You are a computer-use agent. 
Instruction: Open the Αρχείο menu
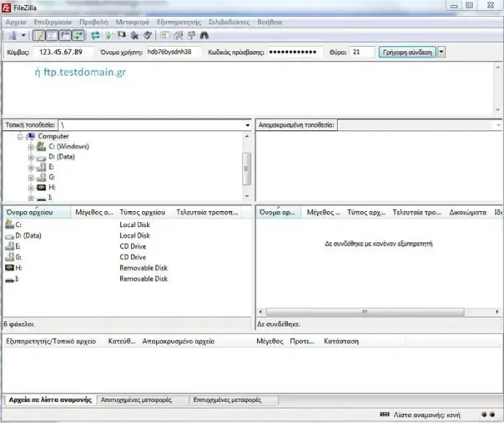pos(16,22)
